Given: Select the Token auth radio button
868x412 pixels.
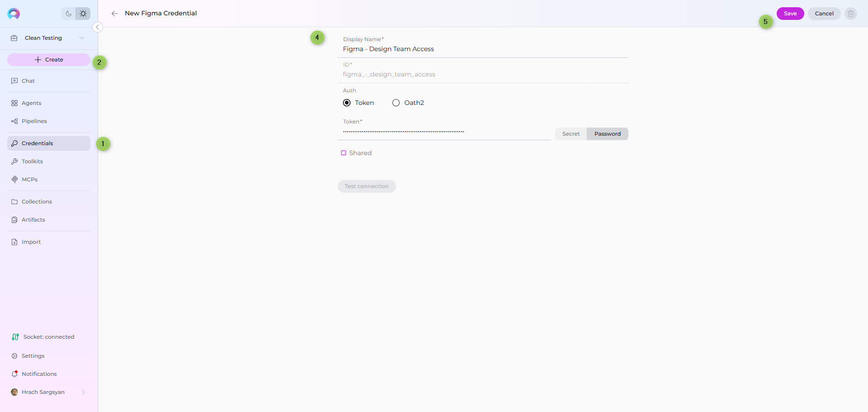Looking at the screenshot, I should pos(347,103).
